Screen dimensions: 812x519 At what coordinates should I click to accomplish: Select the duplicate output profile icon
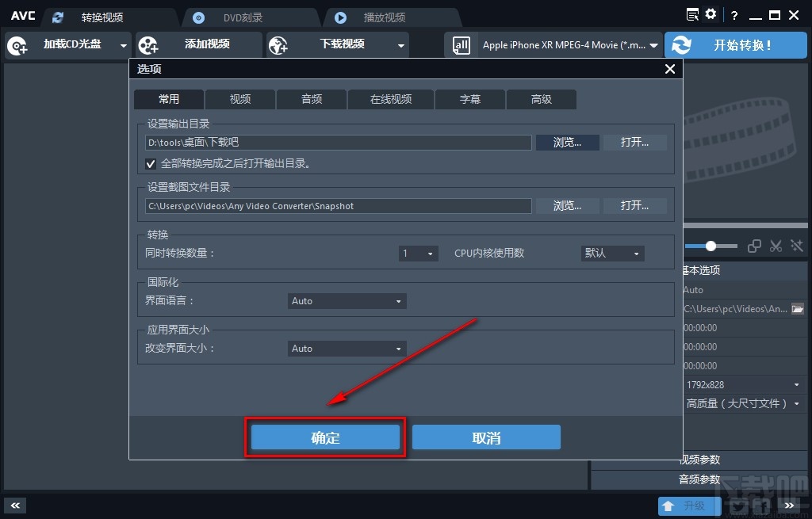point(754,246)
